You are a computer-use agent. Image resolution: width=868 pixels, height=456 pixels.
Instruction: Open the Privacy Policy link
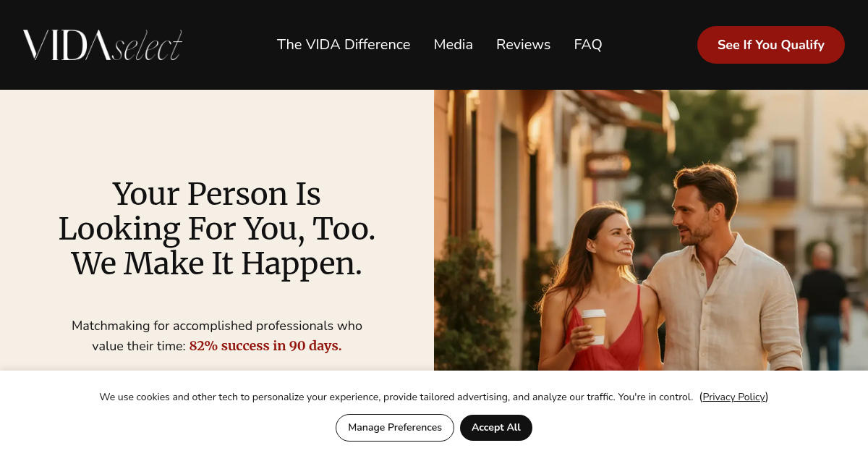coord(733,397)
